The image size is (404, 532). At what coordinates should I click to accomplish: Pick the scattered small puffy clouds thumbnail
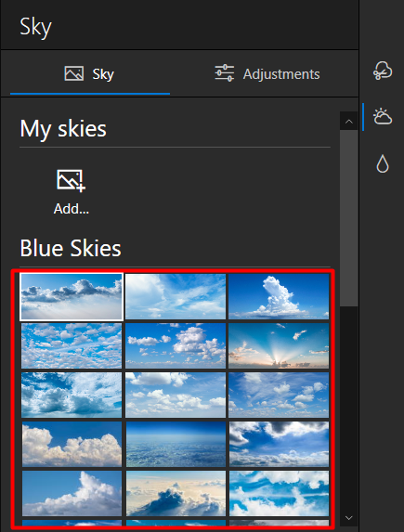click(72, 345)
